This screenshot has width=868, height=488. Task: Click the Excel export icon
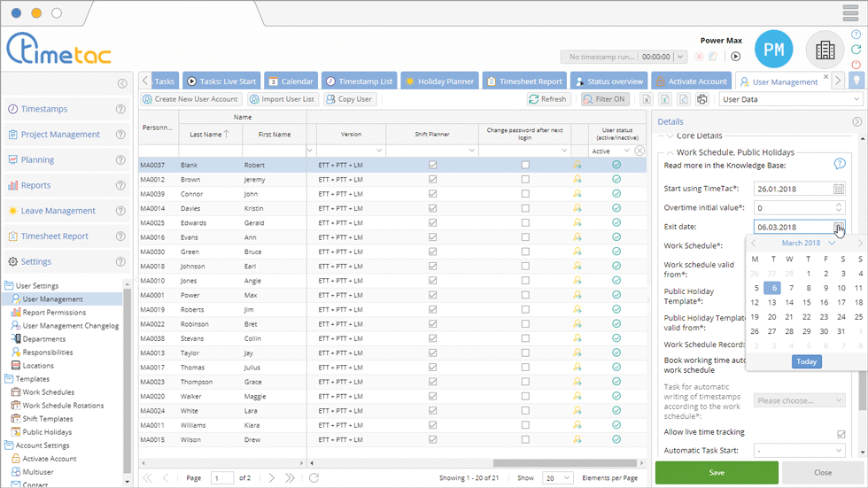click(646, 100)
